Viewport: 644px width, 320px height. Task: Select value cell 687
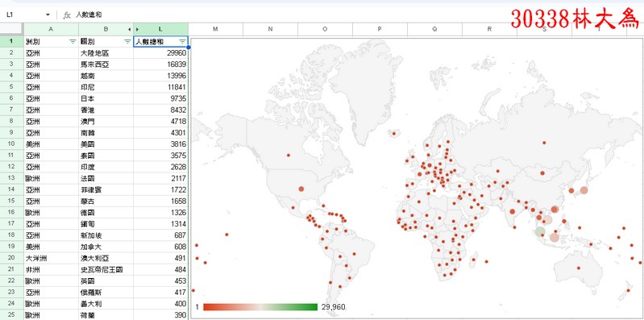161,235
